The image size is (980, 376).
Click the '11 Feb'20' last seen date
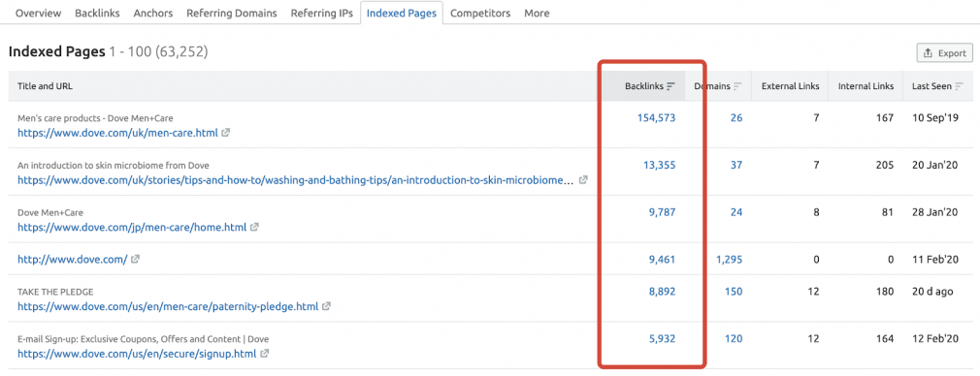tap(935, 259)
